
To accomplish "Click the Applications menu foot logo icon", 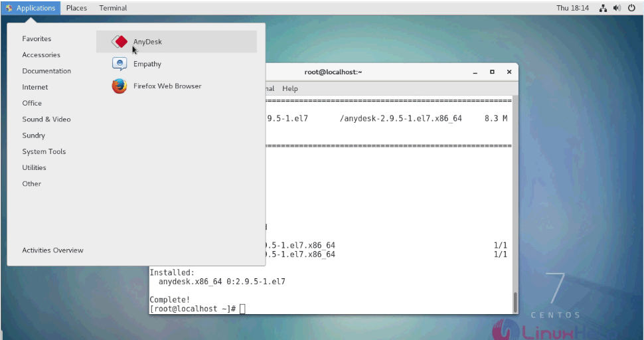I will click(x=9, y=8).
